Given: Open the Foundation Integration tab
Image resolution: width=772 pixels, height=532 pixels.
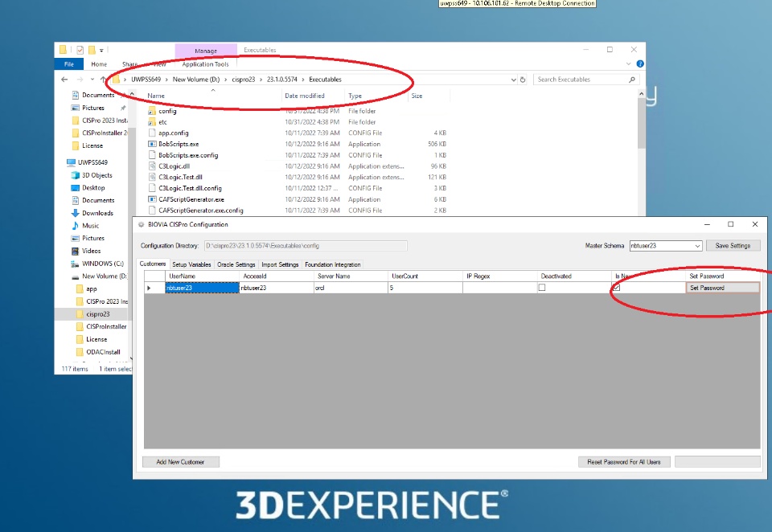Looking at the screenshot, I should (x=333, y=264).
